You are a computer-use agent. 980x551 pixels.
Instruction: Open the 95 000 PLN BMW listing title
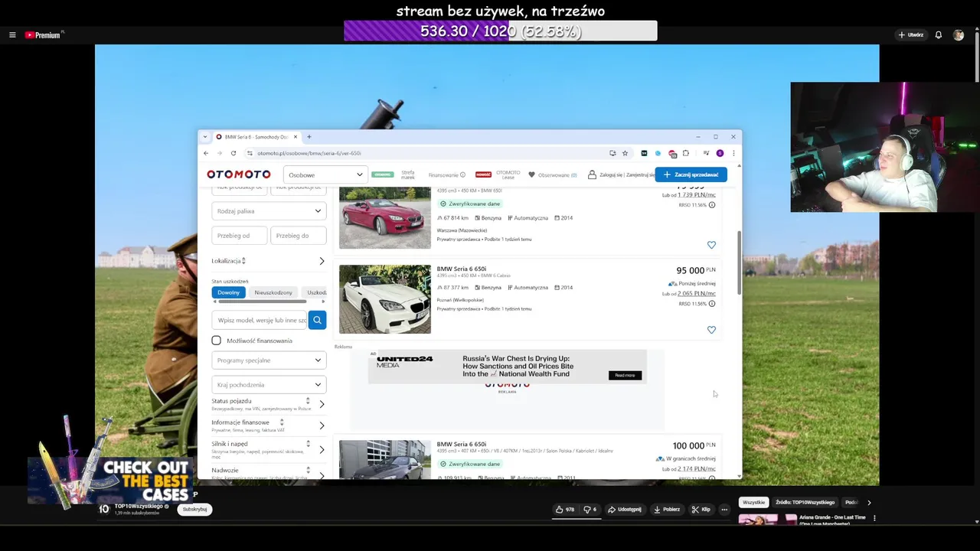click(x=461, y=269)
